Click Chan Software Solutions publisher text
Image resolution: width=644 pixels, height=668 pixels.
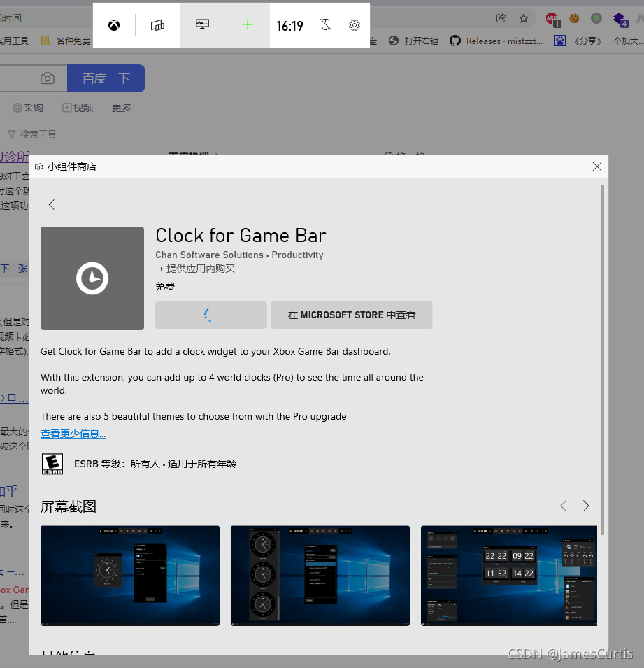tap(209, 255)
